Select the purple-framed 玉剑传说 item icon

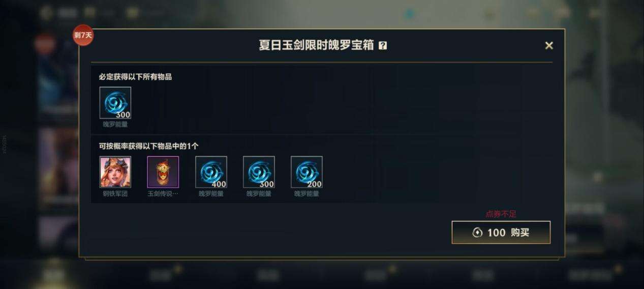coord(163,172)
